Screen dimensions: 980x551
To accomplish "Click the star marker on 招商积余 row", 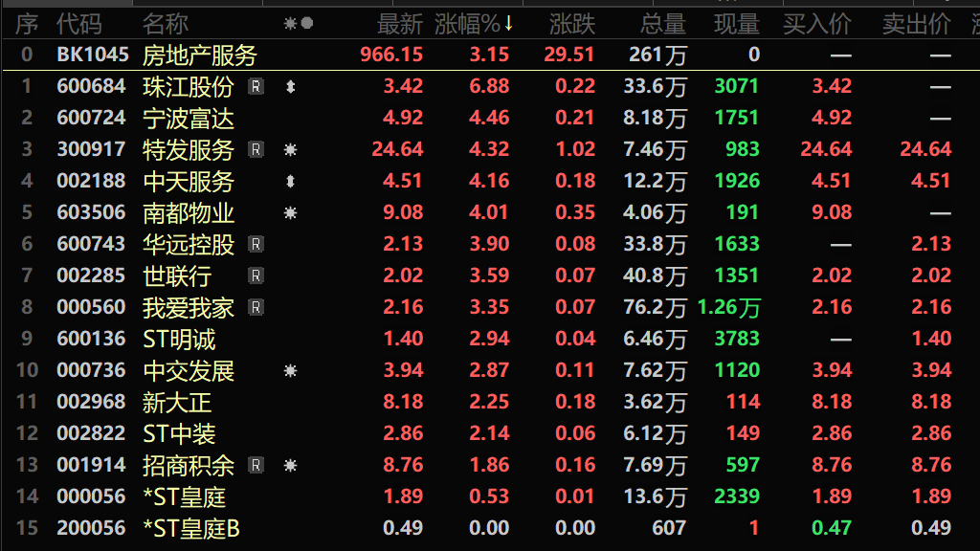I will point(290,466).
